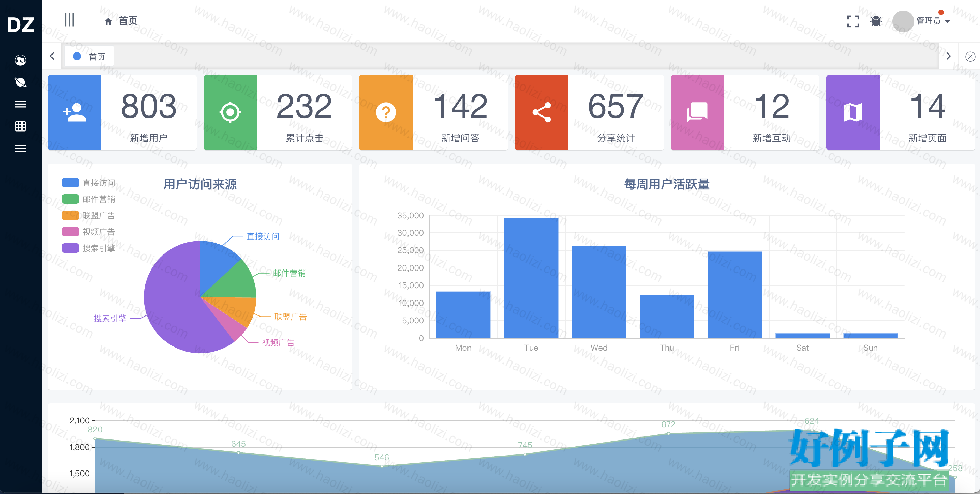
Task: Click the red share icon tile
Action: click(x=541, y=112)
